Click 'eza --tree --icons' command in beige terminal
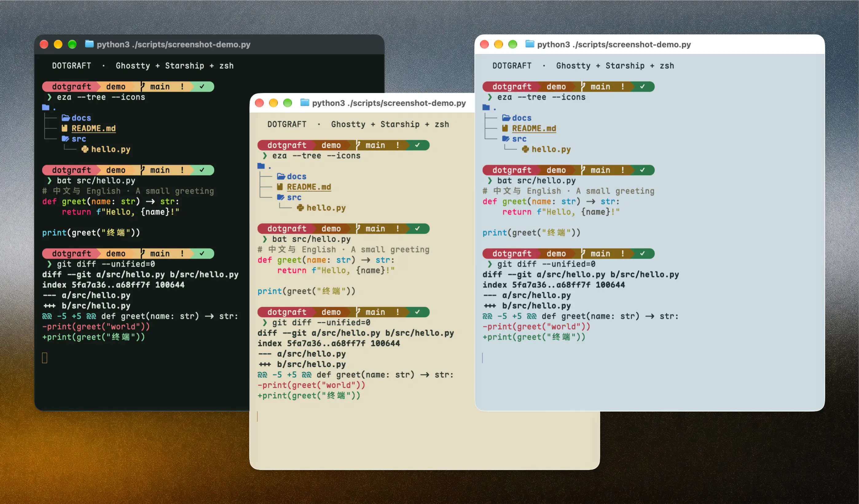Screen dimensions: 859x504 tap(316, 156)
